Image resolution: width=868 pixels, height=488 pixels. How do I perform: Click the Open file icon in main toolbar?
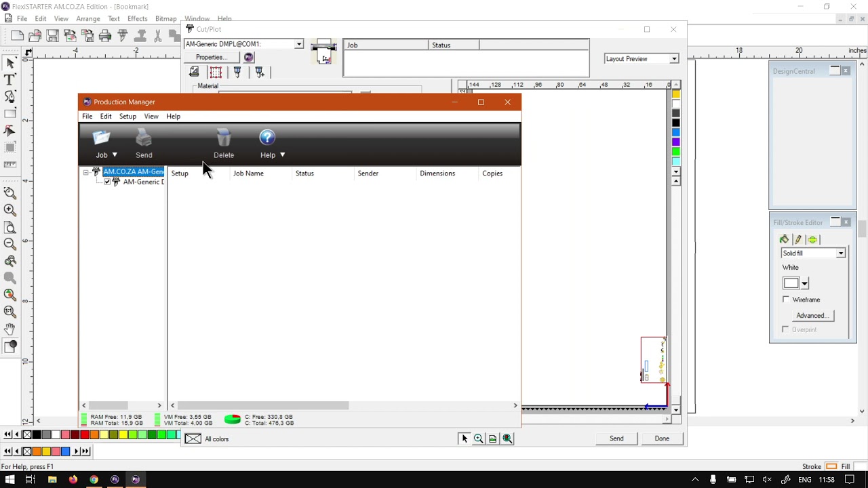35,35
